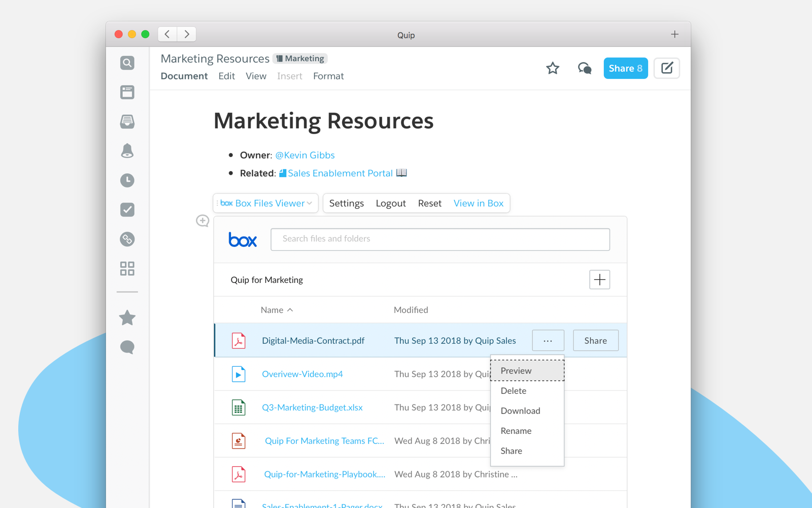Image resolution: width=812 pixels, height=508 pixels.
Task: Open recent history clock icon
Action: 127,180
